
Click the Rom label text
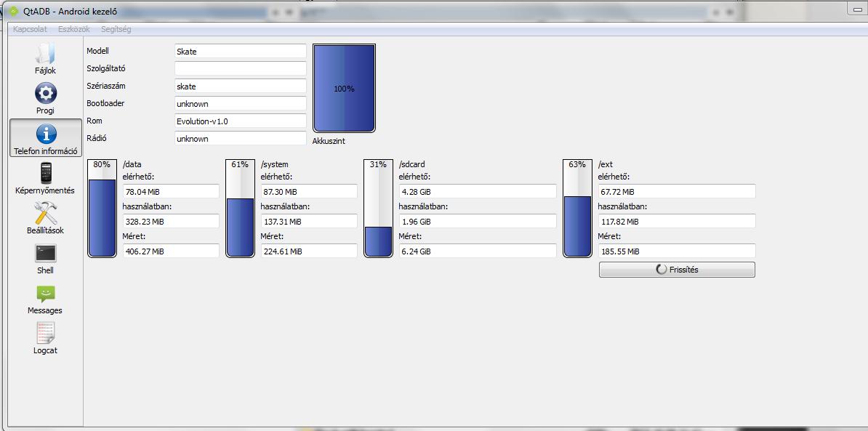[95, 121]
